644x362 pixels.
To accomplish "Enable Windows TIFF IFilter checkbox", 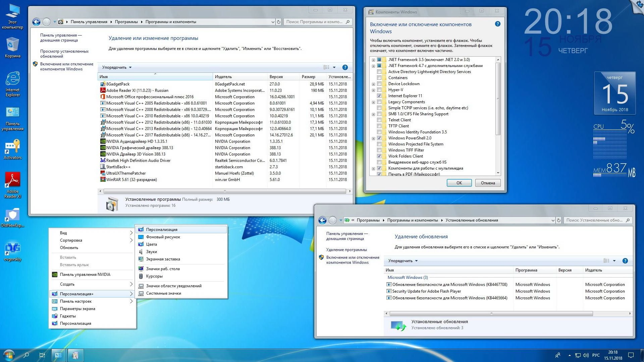I will tap(379, 150).
